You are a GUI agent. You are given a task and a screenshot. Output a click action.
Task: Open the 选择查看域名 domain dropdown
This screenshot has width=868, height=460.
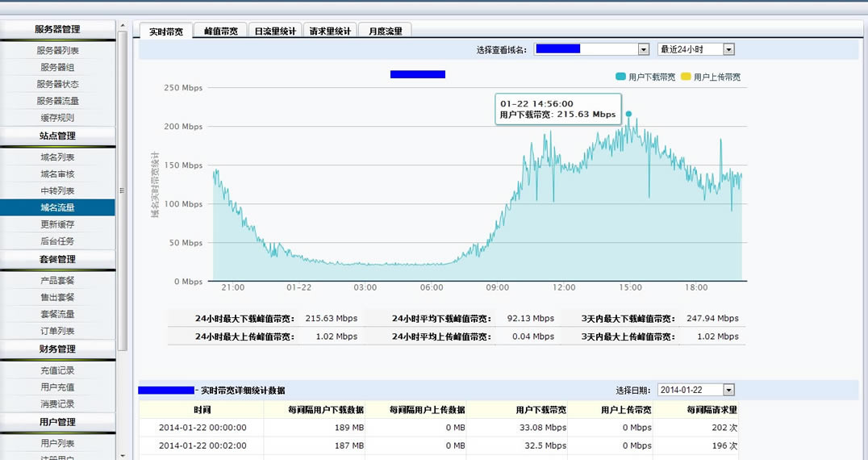tap(591, 49)
